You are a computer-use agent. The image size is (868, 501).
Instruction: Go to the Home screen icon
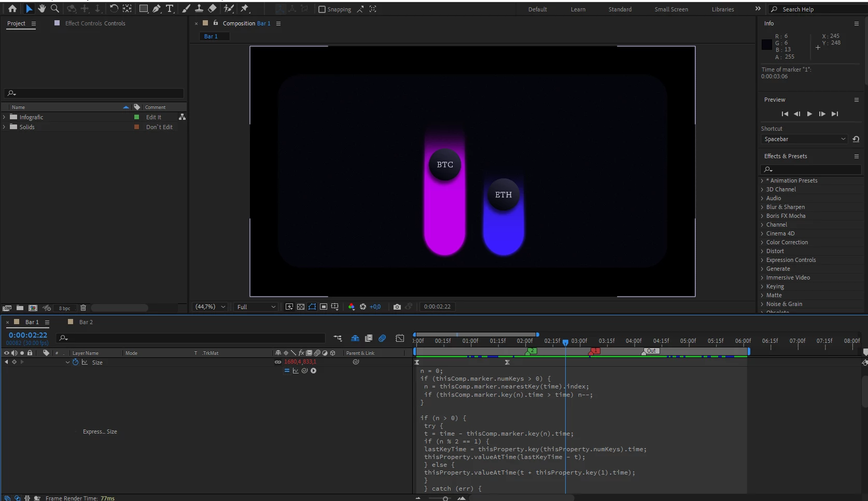(x=12, y=9)
